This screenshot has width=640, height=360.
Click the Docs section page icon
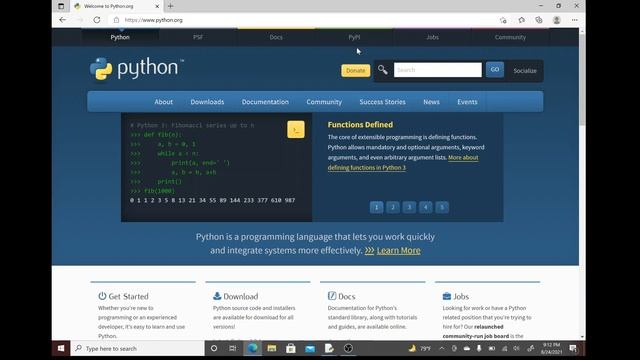pos(332,296)
